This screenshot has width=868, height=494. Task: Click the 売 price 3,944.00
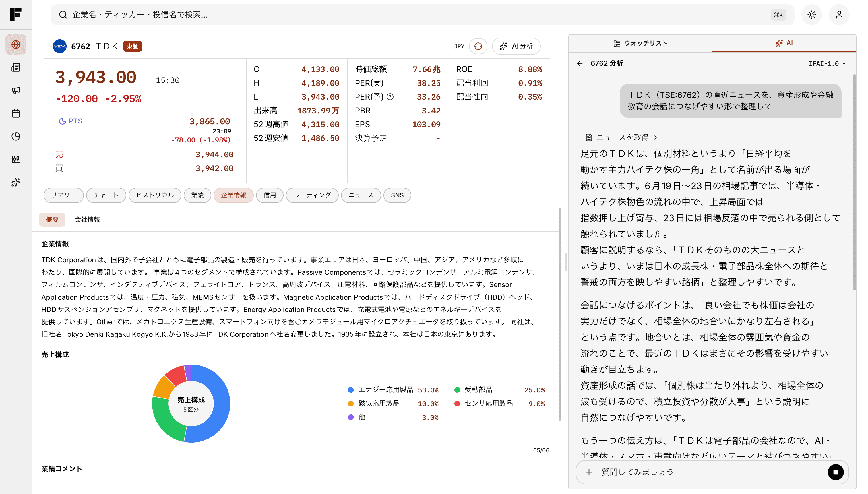[x=214, y=155]
